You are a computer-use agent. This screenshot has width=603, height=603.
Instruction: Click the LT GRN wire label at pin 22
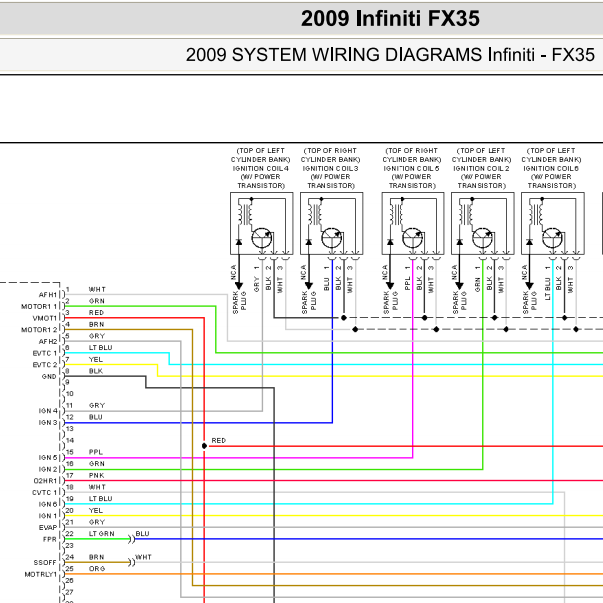(x=102, y=534)
